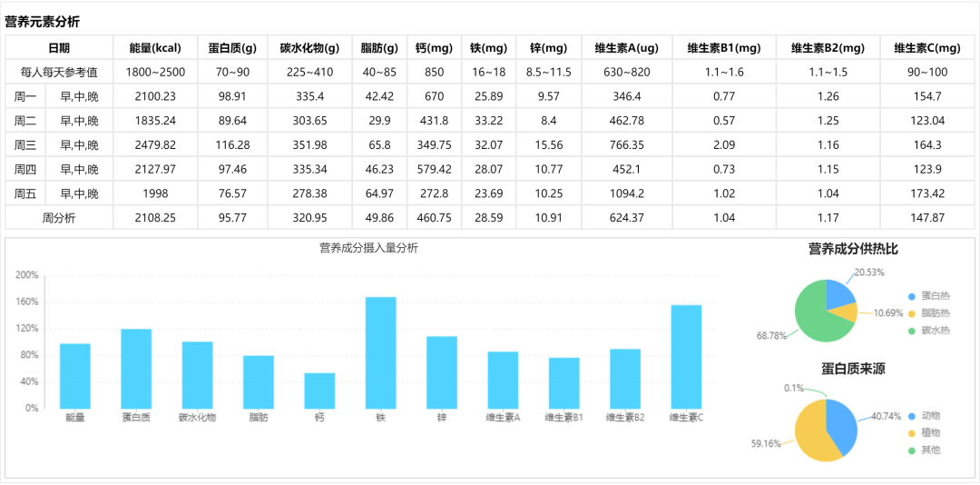This screenshot has height=485, width=980.
Task: Toggle the 脂肪热 legend item
Action: [928, 313]
